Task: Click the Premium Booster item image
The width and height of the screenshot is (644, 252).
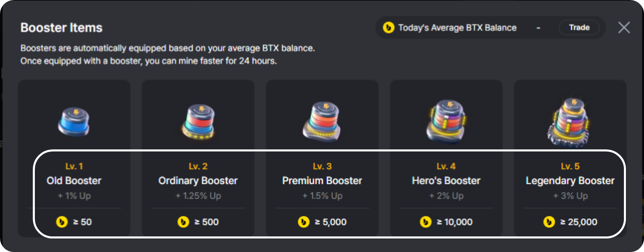Action: pos(322,121)
